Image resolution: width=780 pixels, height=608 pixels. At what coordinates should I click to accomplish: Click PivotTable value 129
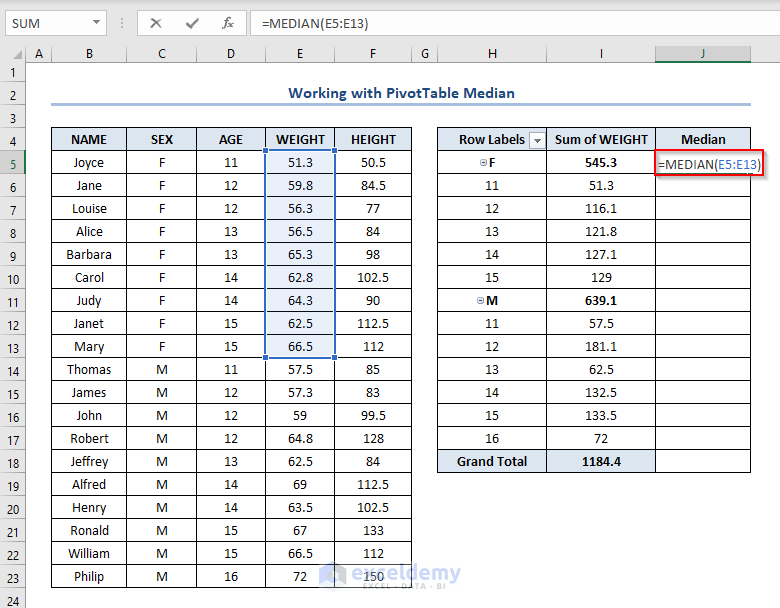(x=601, y=277)
